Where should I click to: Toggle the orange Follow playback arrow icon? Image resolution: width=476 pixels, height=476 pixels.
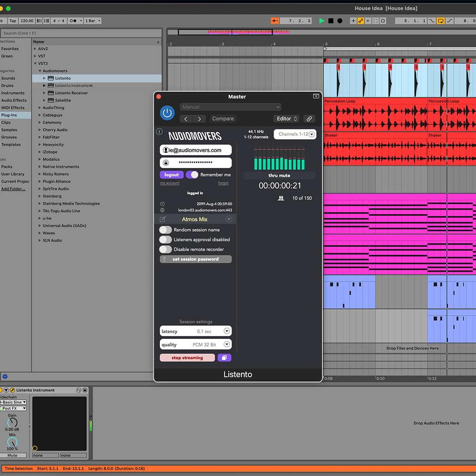point(275,21)
